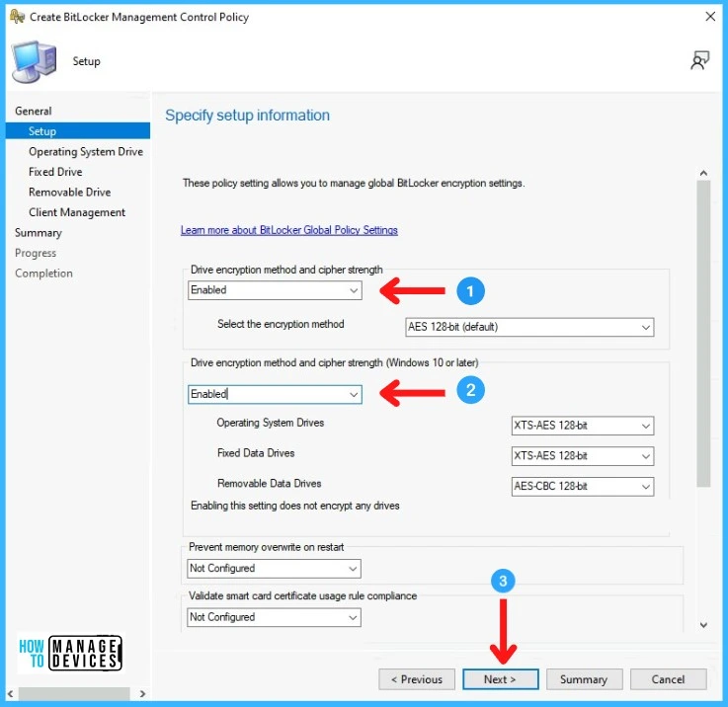Click the Summary button
This screenshot has width=728, height=707.
(x=584, y=679)
